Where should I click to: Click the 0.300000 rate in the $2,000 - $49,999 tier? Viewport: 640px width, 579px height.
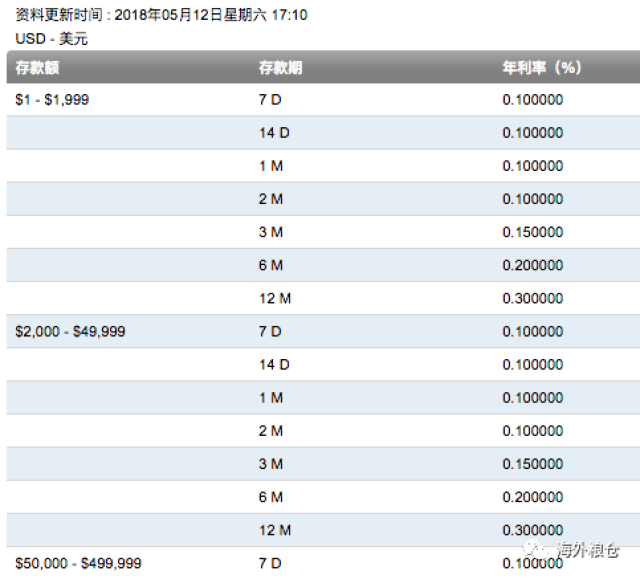coord(533,530)
